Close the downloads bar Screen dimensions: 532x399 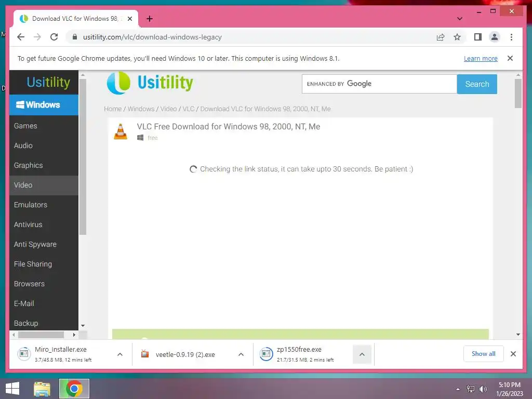513,354
